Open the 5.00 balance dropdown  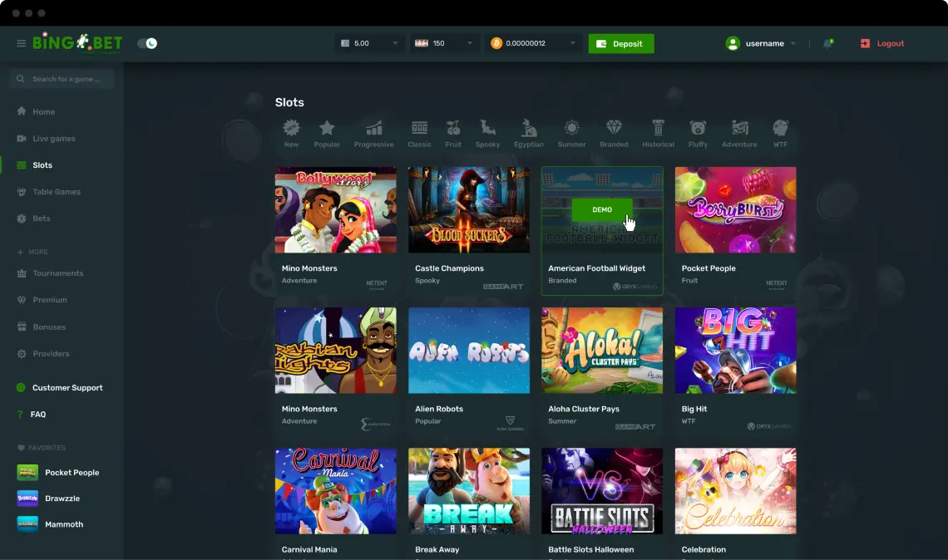tap(369, 43)
